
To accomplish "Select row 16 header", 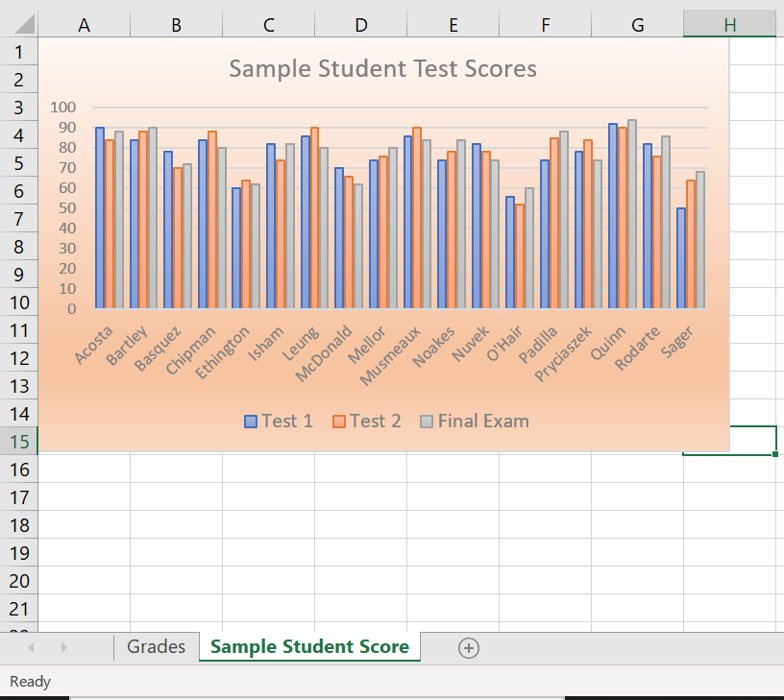I will pyautogui.click(x=18, y=470).
